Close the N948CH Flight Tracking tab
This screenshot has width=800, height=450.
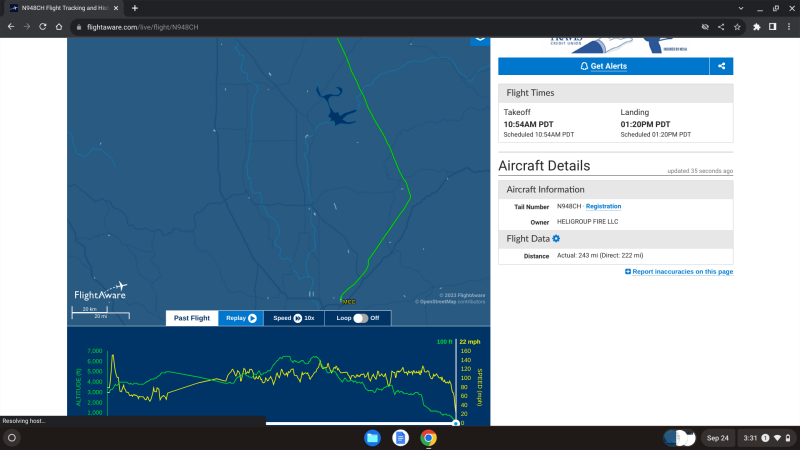(x=116, y=8)
